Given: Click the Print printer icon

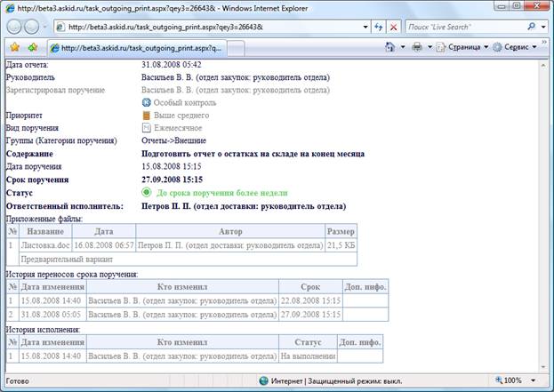Looking at the screenshot, I should tap(417, 47).
